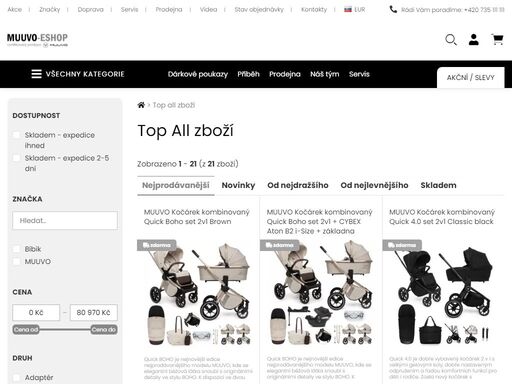Click the 'Cena do' slider handle
Viewport: 512px width, 384px height.
(104, 330)
